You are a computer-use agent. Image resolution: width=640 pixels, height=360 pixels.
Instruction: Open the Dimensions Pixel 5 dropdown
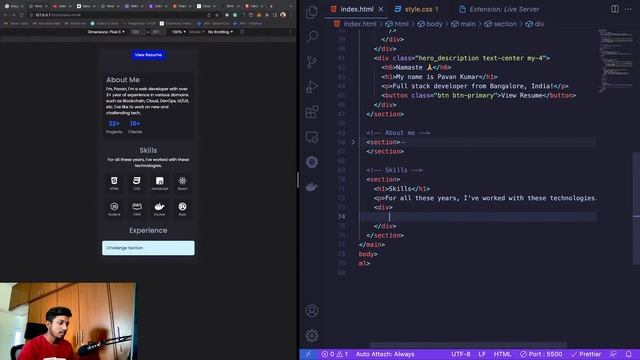tap(106, 32)
